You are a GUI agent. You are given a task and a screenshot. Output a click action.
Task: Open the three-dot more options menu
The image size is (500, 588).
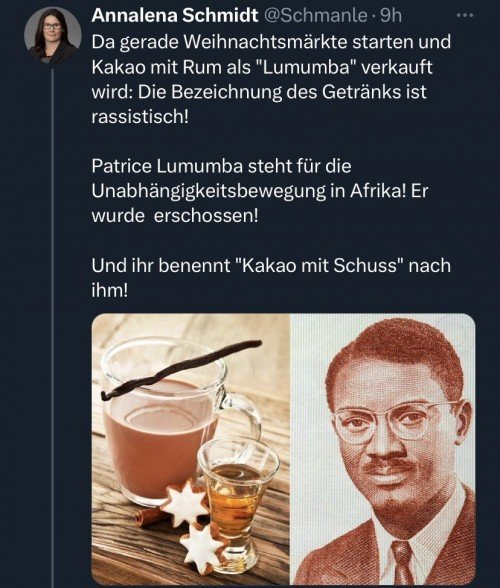[465, 15]
